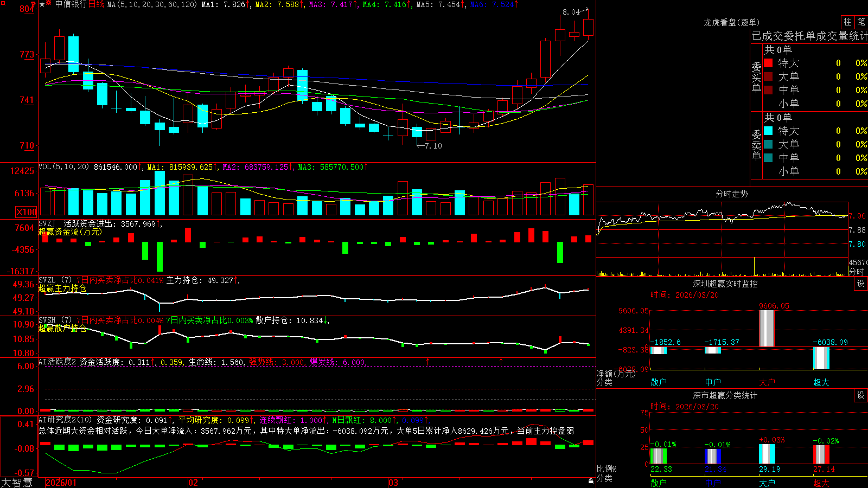
Task: Click the cyan 大户 29.19 bar in 分类统计
Action: coord(767,454)
